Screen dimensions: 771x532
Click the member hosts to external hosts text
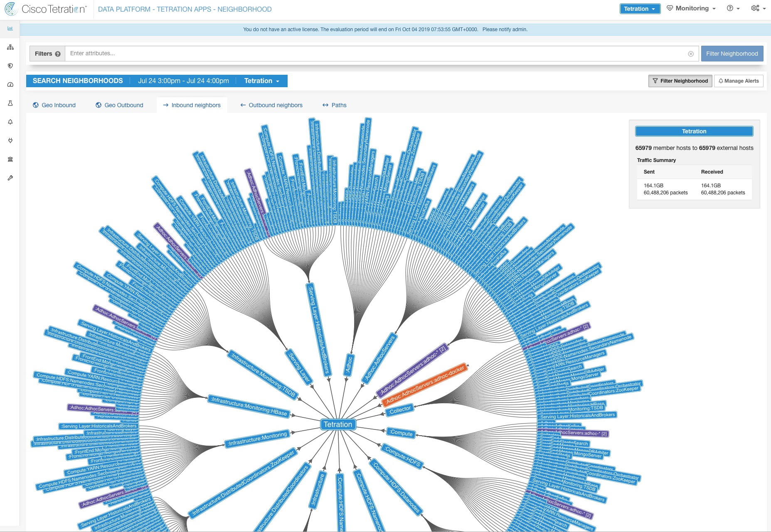coord(694,148)
